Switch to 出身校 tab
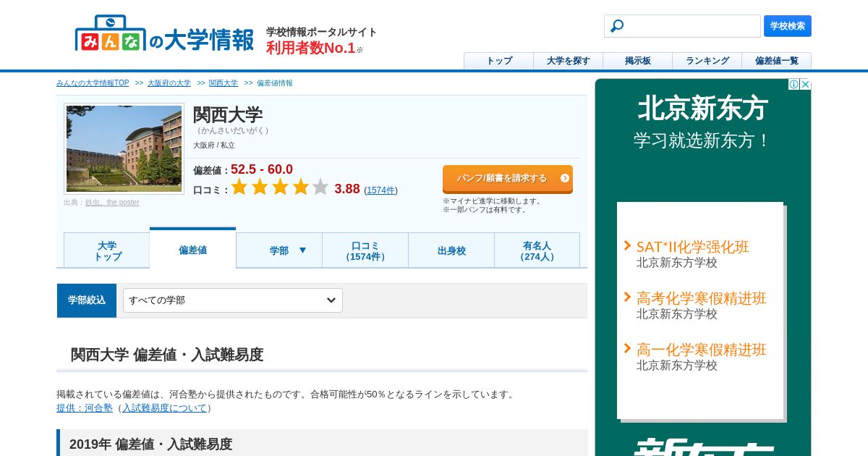The image size is (868, 456). [451, 250]
